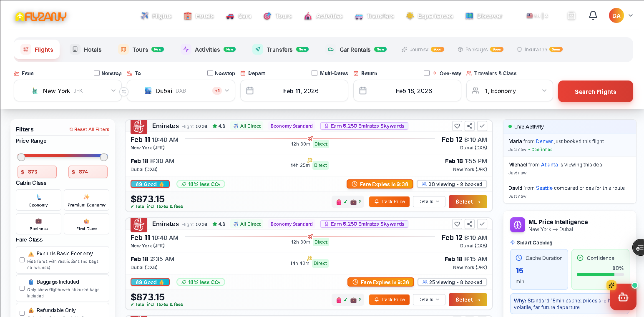Click the swap airports icon between From and To
This screenshot has width=644, height=317.
coord(124,92)
